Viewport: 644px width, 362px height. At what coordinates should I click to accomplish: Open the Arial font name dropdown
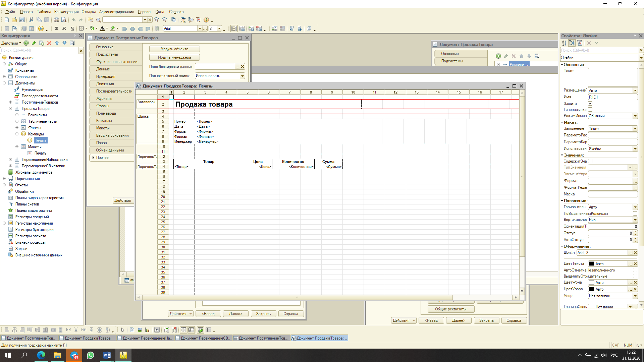200,28
